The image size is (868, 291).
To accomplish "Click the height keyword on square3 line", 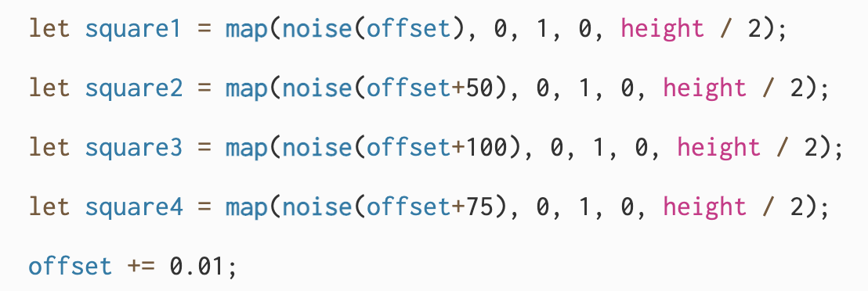I will (x=718, y=148).
